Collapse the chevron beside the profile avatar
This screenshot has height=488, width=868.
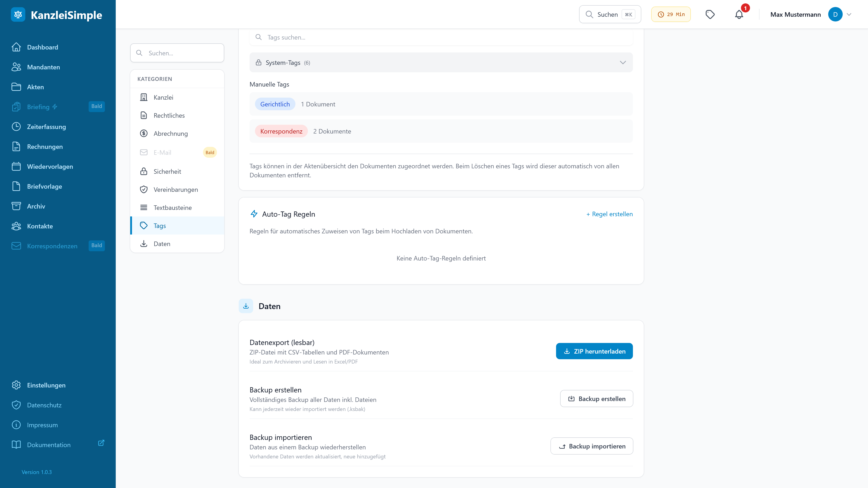(849, 14)
